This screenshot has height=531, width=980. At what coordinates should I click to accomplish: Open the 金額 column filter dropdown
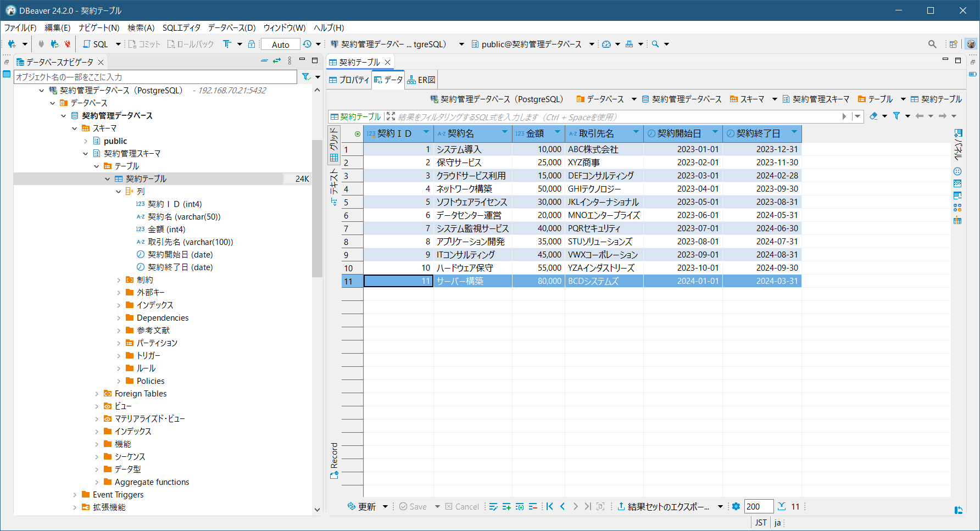click(558, 131)
